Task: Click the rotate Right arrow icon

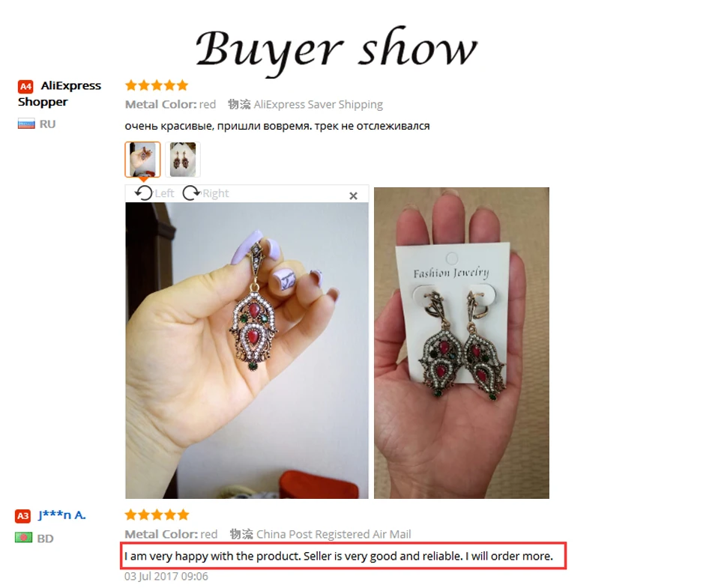Action: pos(191,193)
